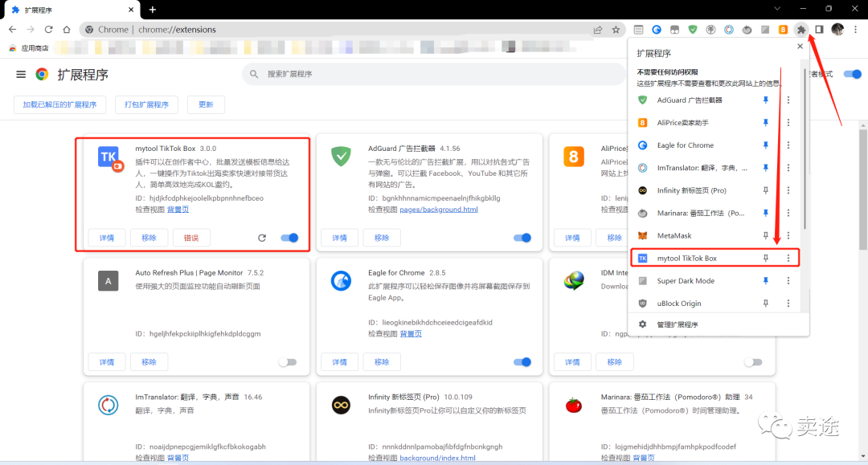The image size is (868, 465).
Task: Click the 打包扩展程序 button
Action: point(147,104)
